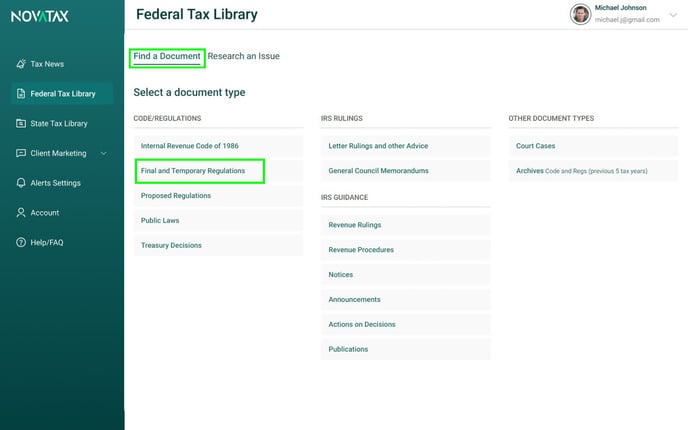
Task: Open Court Cases
Action: pyautogui.click(x=593, y=146)
